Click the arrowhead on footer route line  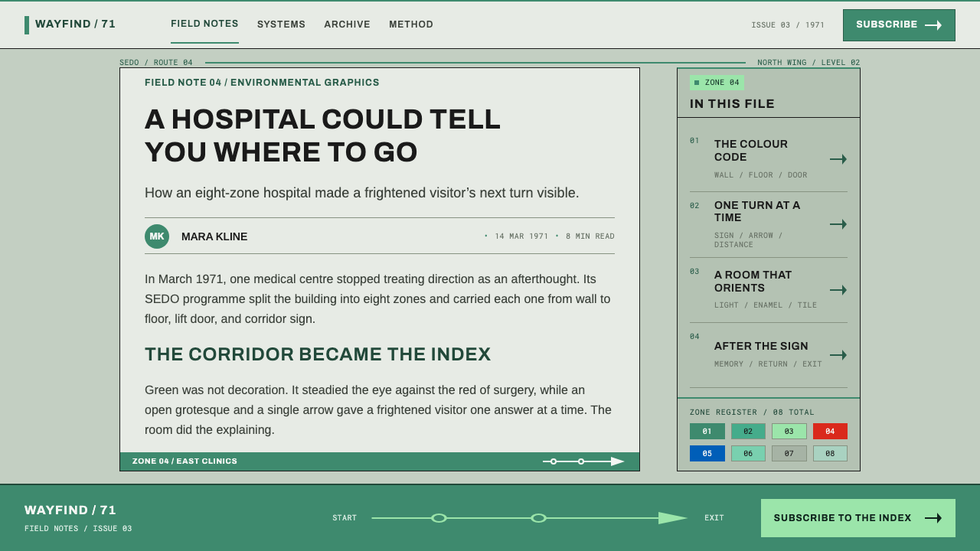tap(673, 518)
